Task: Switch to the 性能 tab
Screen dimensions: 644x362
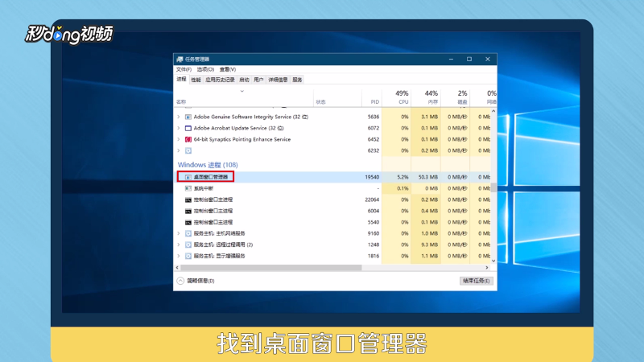Action: (196, 80)
